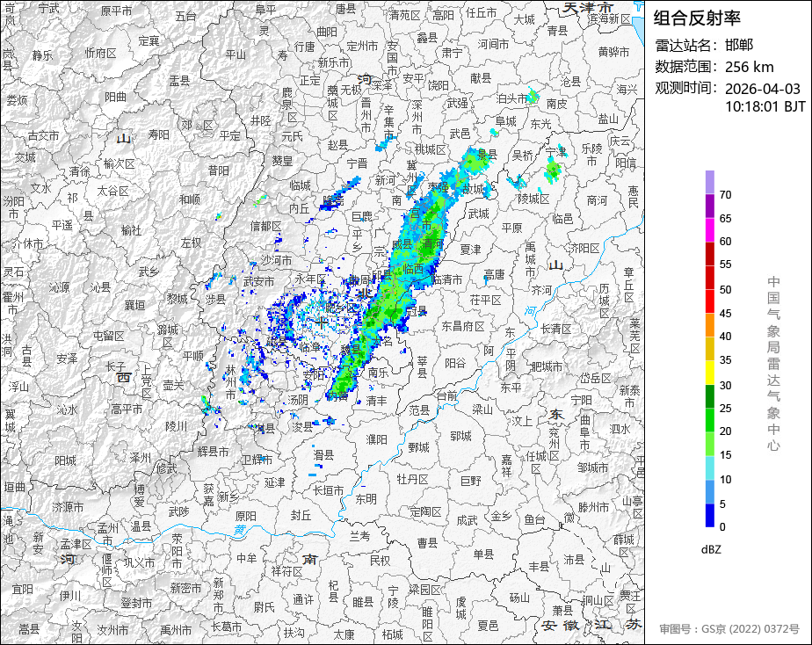Click the yellow 30 dBZ legend color

tap(710, 373)
